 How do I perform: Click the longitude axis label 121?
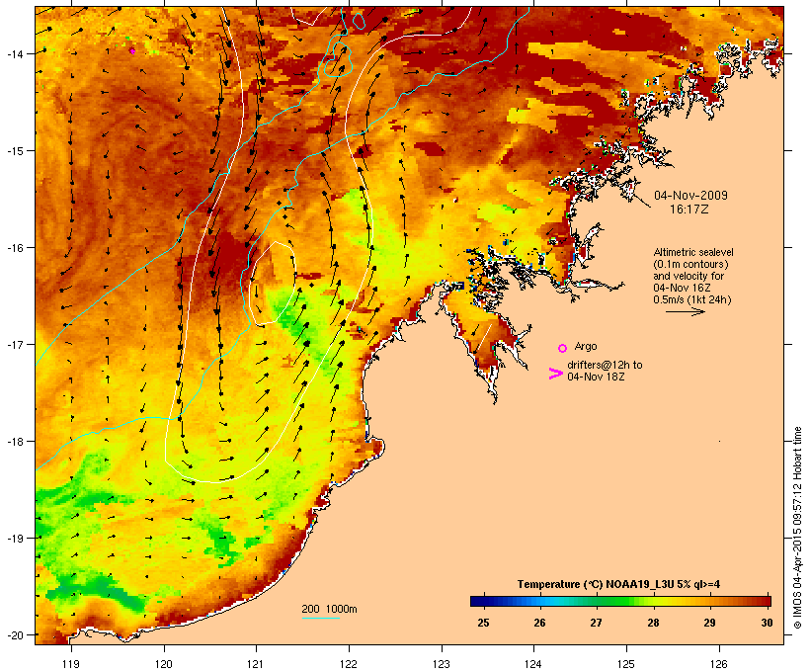(256, 664)
